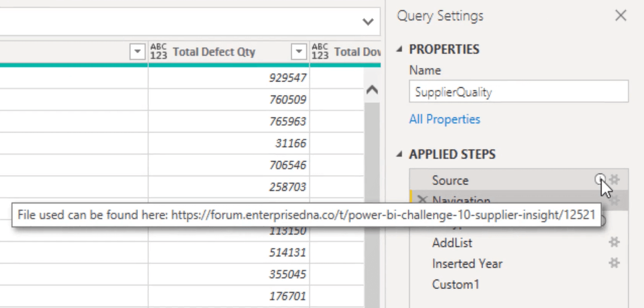
Task: Close the Query Settings pane
Action: [620, 16]
